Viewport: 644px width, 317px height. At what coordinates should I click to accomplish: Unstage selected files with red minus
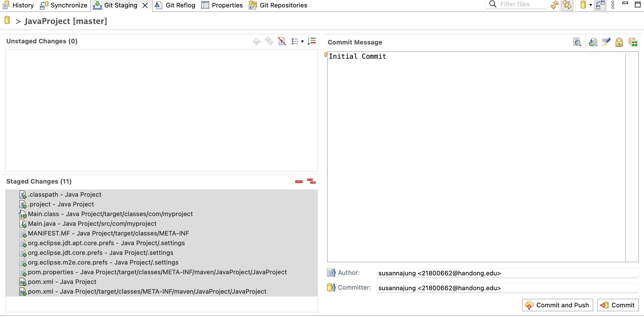[299, 181]
